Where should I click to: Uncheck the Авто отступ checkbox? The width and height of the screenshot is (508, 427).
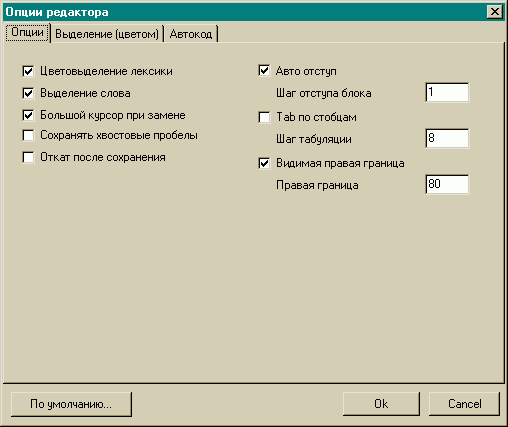pyautogui.click(x=264, y=71)
